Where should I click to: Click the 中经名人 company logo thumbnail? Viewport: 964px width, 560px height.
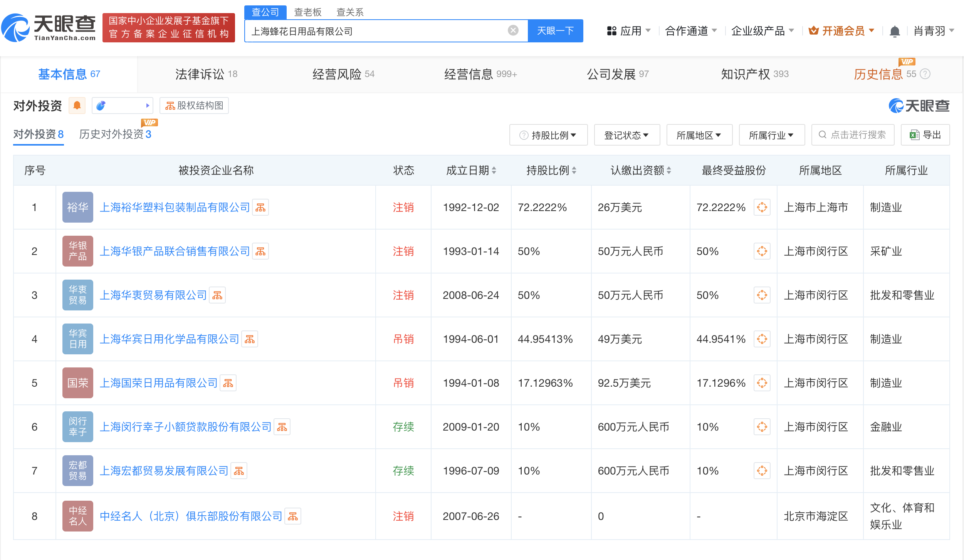(x=78, y=516)
